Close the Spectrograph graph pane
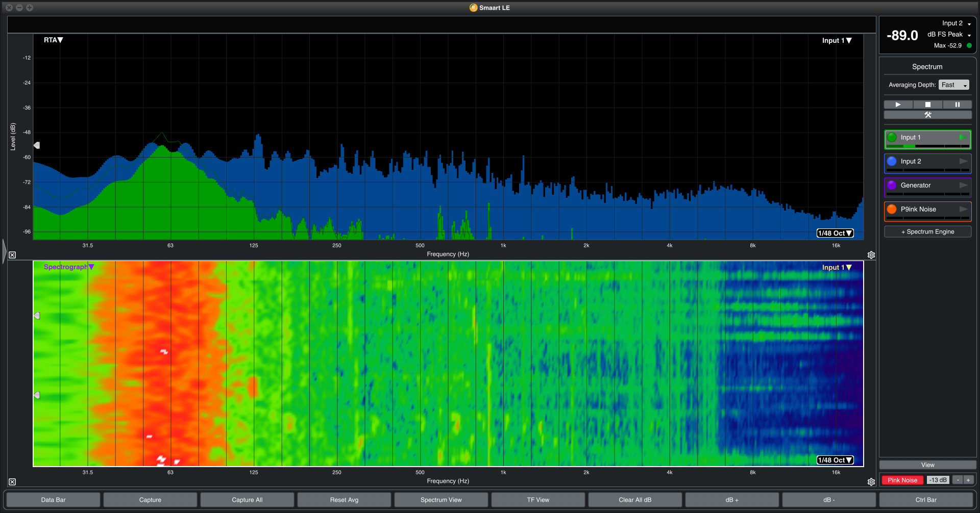This screenshot has width=980, height=513. [12, 482]
